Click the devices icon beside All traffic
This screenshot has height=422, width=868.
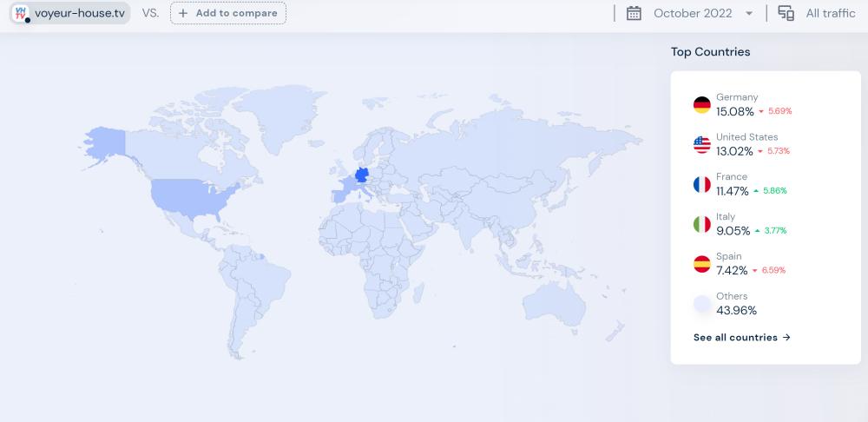click(786, 13)
